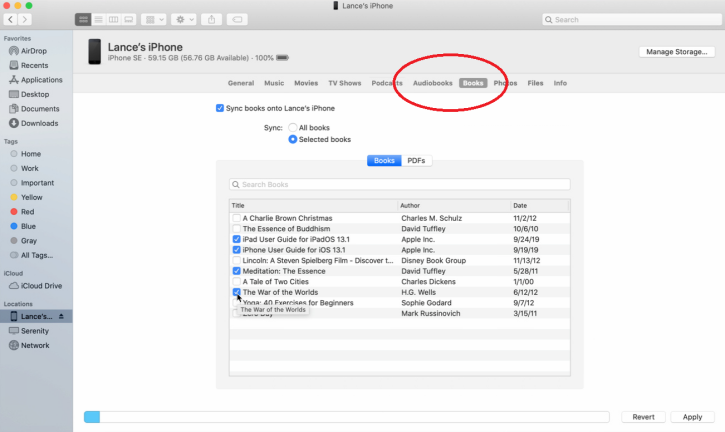Check Lincoln: A Steven Spielberg Film
The height and width of the screenshot is (432, 725).
pos(237,260)
